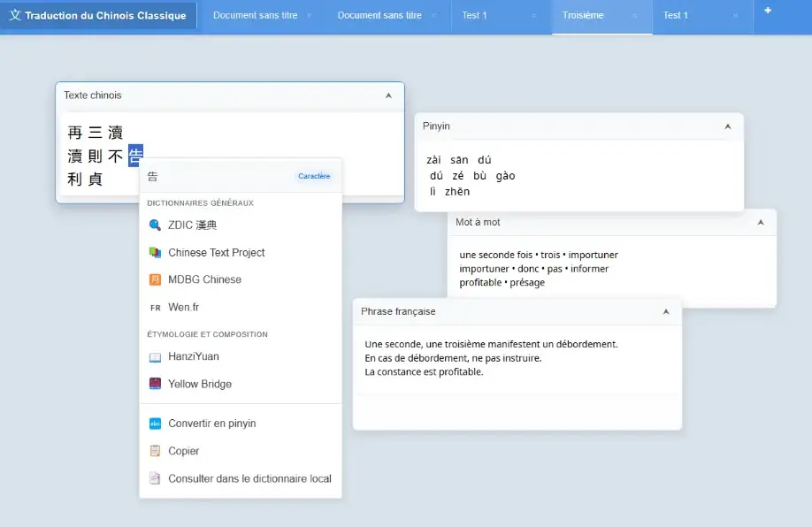812x527 pixels.
Task: Click the HanziYuan book icon
Action: point(155,357)
